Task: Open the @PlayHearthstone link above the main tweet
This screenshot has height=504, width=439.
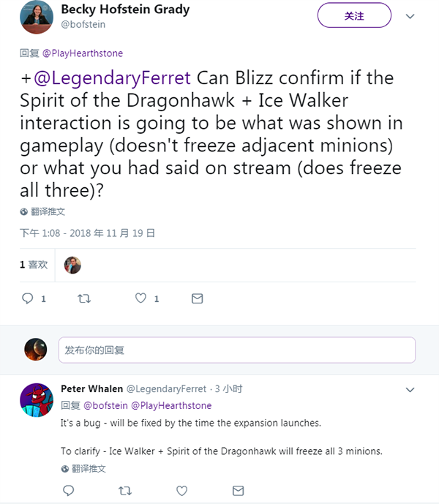Action: click(83, 53)
